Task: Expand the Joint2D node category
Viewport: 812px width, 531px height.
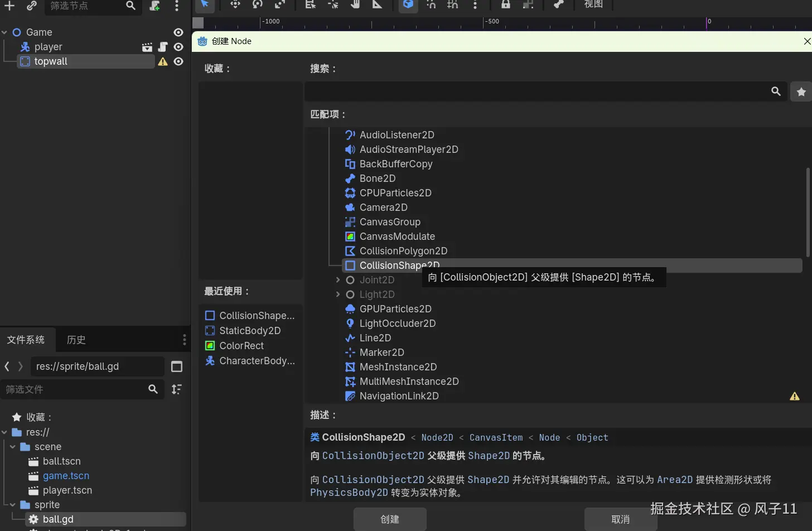Action: [x=337, y=280]
